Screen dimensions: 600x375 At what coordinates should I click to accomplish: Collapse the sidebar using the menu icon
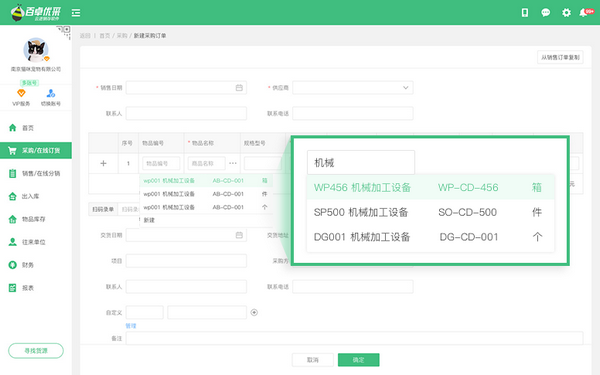[76, 13]
